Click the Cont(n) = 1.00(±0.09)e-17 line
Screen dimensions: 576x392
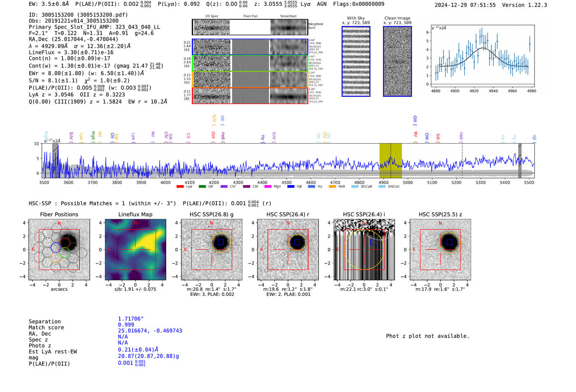tap(70, 58)
